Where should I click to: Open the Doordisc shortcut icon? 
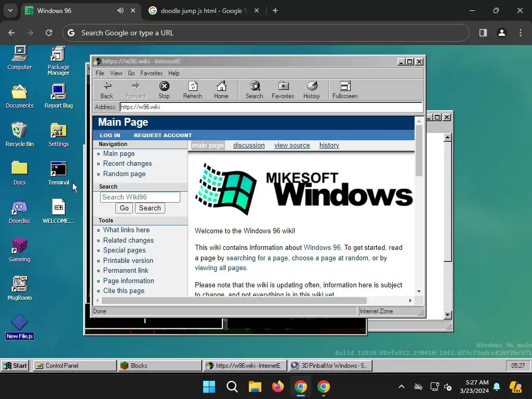point(20,212)
